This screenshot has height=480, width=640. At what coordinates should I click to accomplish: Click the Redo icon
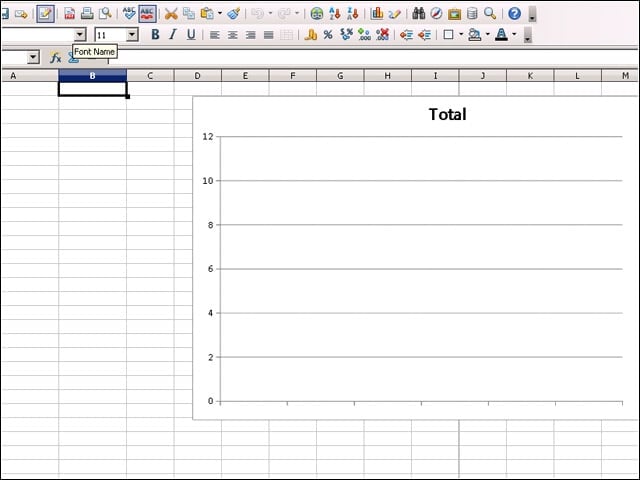coord(284,14)
